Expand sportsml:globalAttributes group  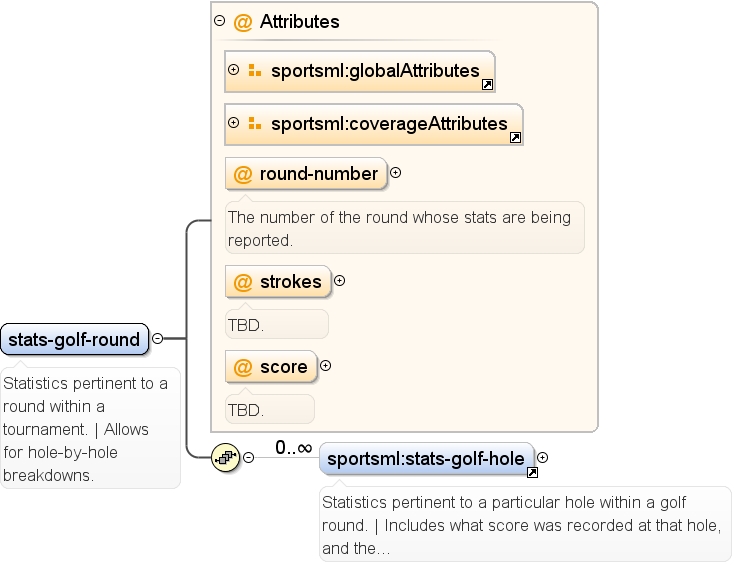coord(234,70)
